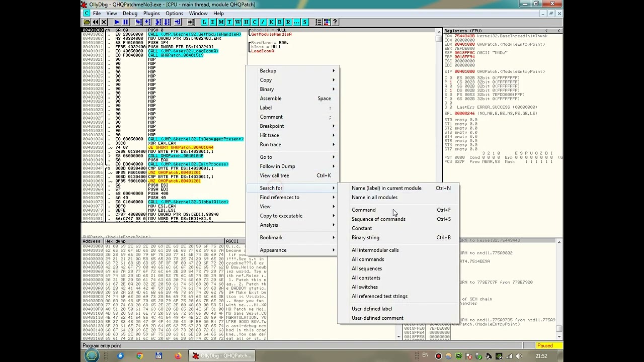
Task: Click the Open file toolbar icon
Action: (x=87, y=22)
